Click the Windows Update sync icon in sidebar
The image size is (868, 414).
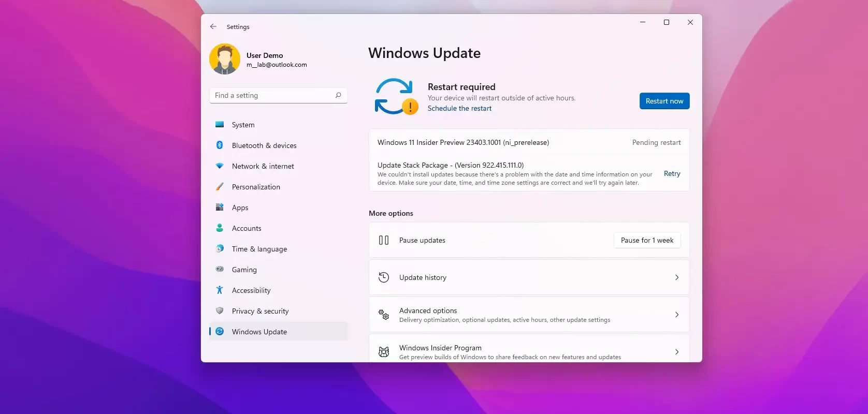click(220, 332)
